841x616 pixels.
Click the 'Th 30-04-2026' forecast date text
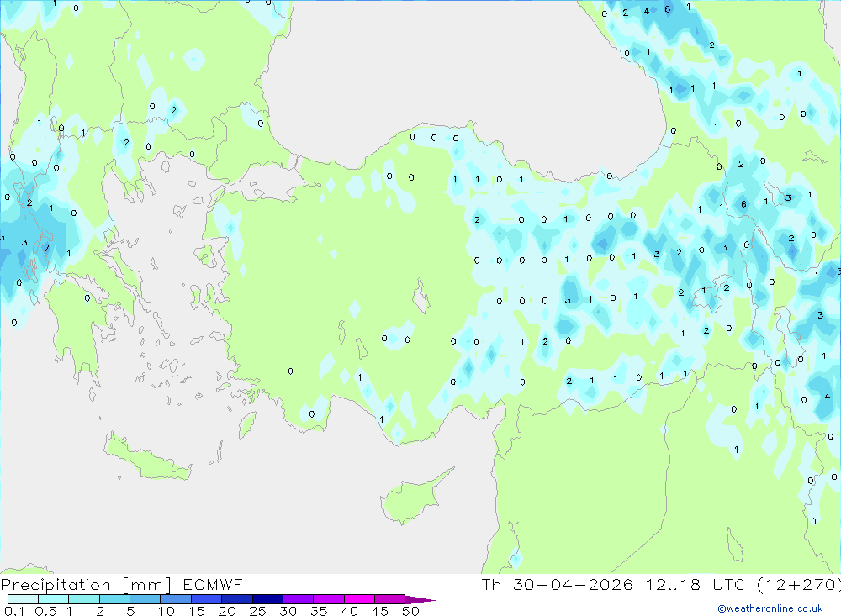(558, 585)
